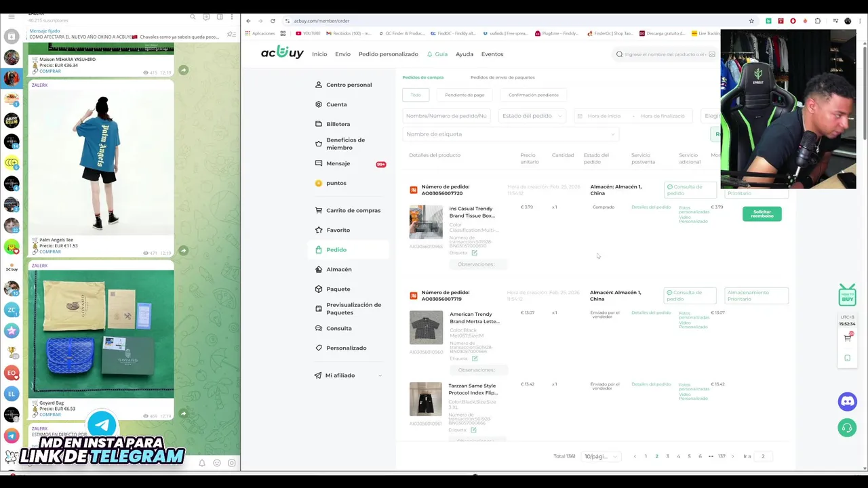Click the order name/number search field
The image size is (868, 488).
(x=446, y=116)
